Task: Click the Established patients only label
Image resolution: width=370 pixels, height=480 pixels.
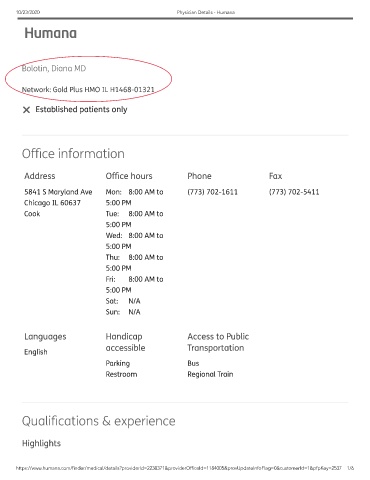Action: coord(81,109)
